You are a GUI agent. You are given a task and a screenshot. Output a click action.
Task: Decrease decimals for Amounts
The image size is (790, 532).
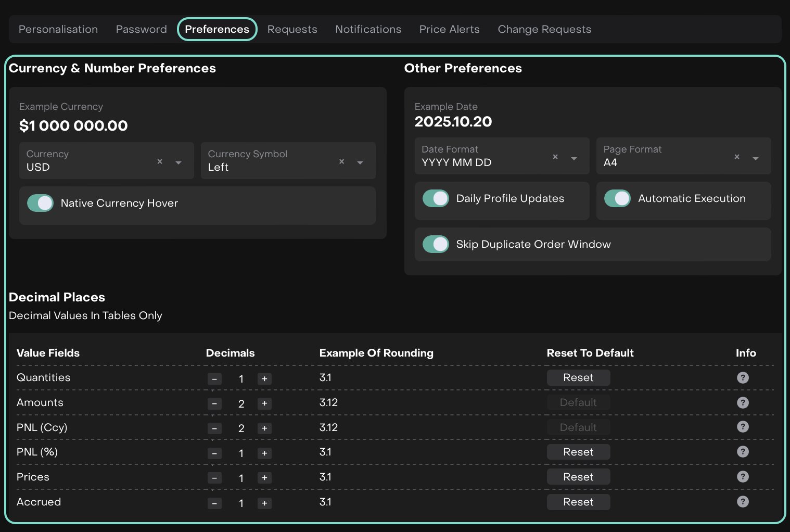214,403
